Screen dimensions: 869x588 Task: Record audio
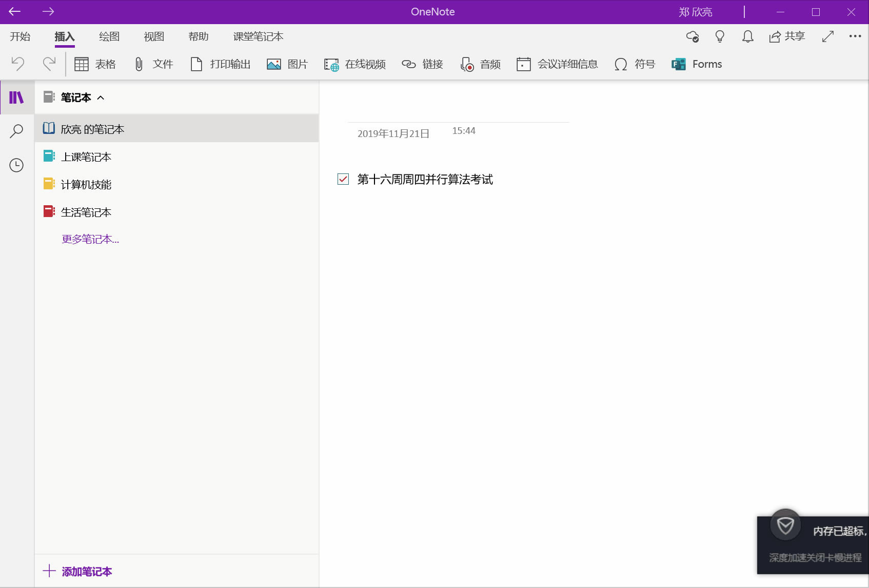(x=480, y=64)
